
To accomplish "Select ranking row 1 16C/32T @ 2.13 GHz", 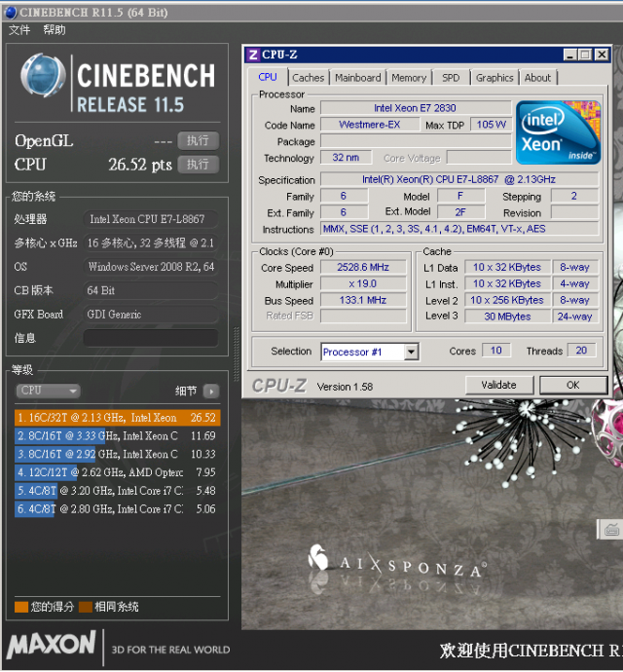I will click(x=118, y=418).
